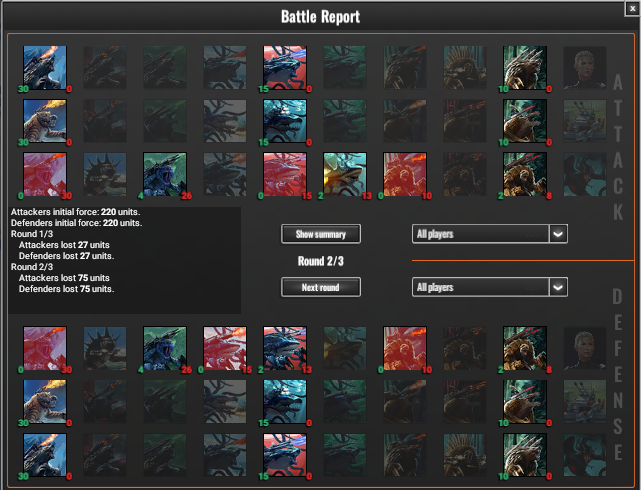Image resolution: width=641 pixels, height=490 pixels.
Task: Click attack brown gorilla unit 2 and 8
Action: 525,175
